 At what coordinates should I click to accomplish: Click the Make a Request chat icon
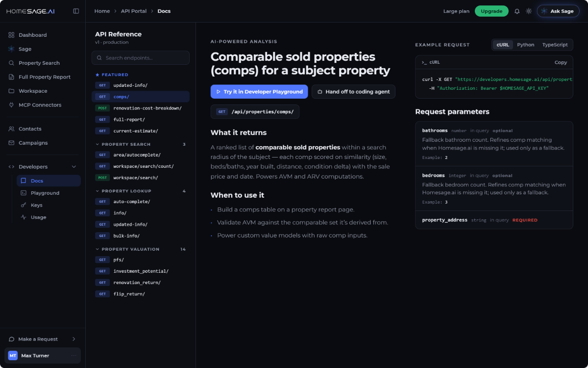pyautogui.click(x=11, y=339)
